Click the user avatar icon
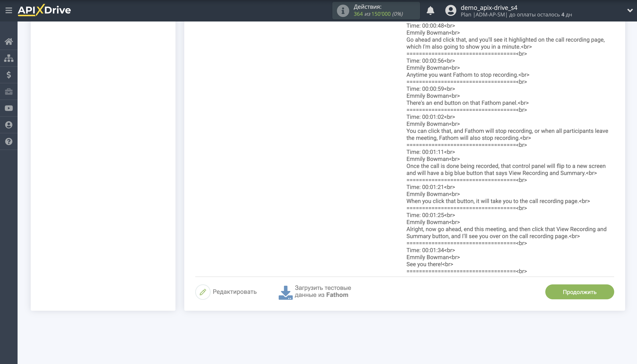 450,11
